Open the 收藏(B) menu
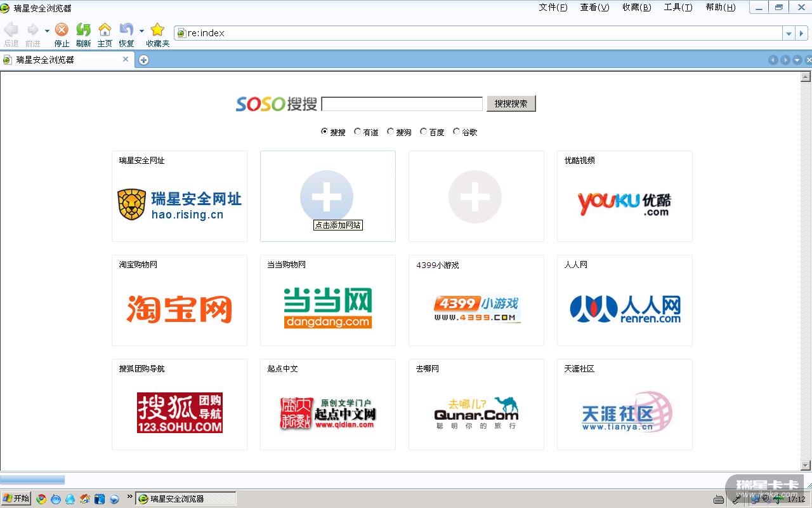The height and width of the screenshot is (508, 812). [636, 8]
